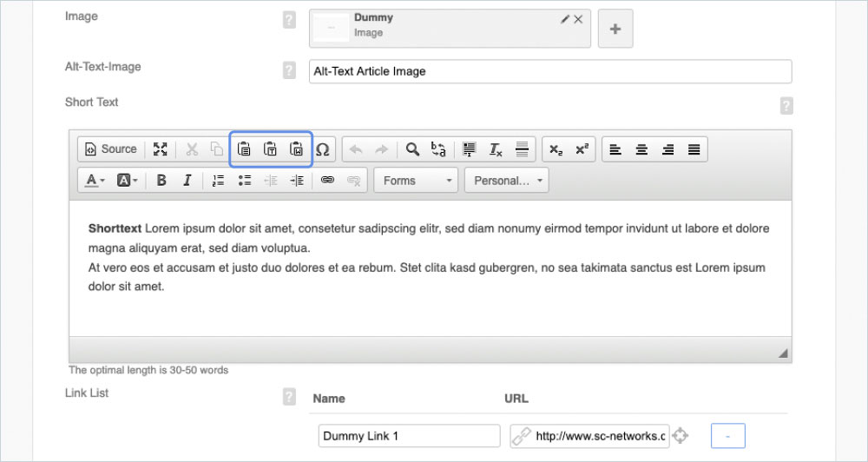Remove the Dummy image with the X
The image size is (868, 462).
click(x=578, y=19)
